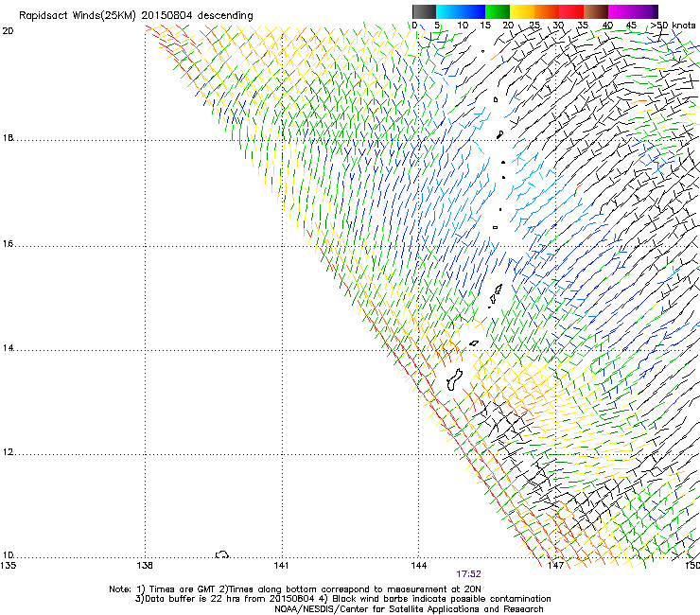Screen dimensions: 700x615
Task: Click the 'Times are GMT' note line
Action: pos(295,589)
